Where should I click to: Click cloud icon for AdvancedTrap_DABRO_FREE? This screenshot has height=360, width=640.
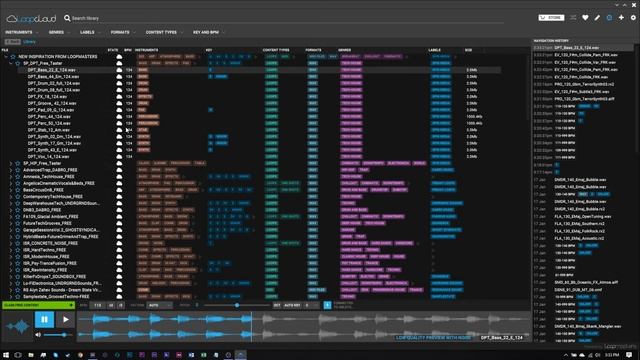tap(119, 170)
